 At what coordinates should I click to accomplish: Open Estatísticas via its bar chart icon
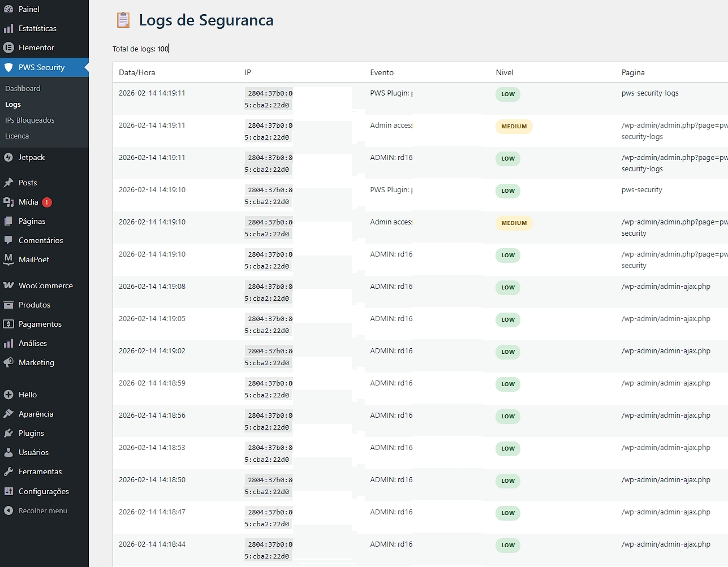8,28
